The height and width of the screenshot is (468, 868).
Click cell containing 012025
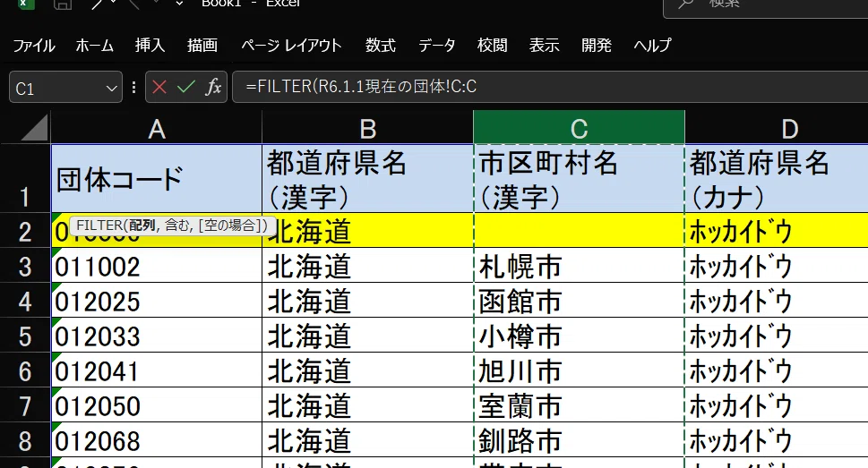(156, 300)
